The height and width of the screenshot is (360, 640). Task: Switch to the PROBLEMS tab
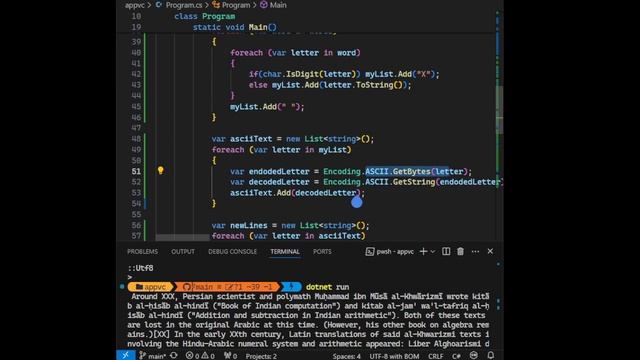[x=142, y=251]
